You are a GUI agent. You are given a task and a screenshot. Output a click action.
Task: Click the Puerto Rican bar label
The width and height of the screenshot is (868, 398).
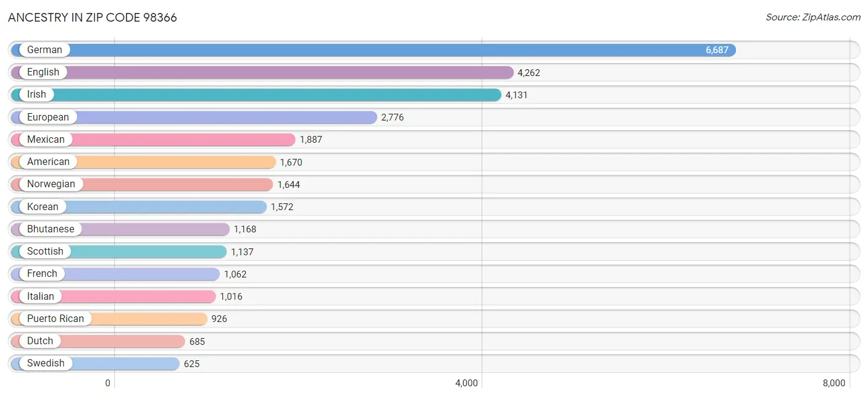tap(56, 319)
